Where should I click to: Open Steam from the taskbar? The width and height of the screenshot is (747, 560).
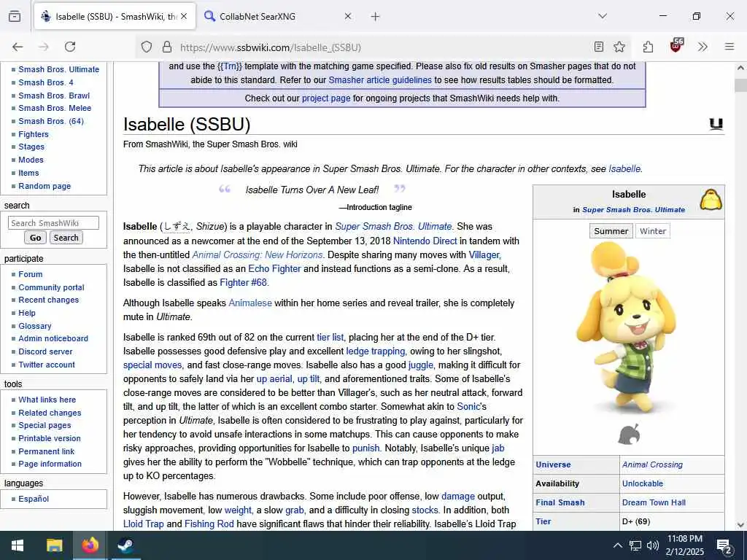(x=125, y=545)
